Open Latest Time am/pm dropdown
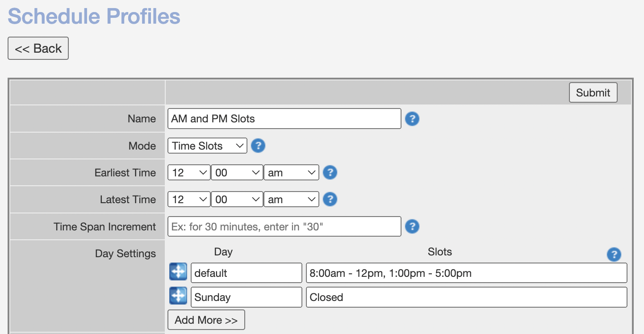The image size is (644, 334). point(292,200)
